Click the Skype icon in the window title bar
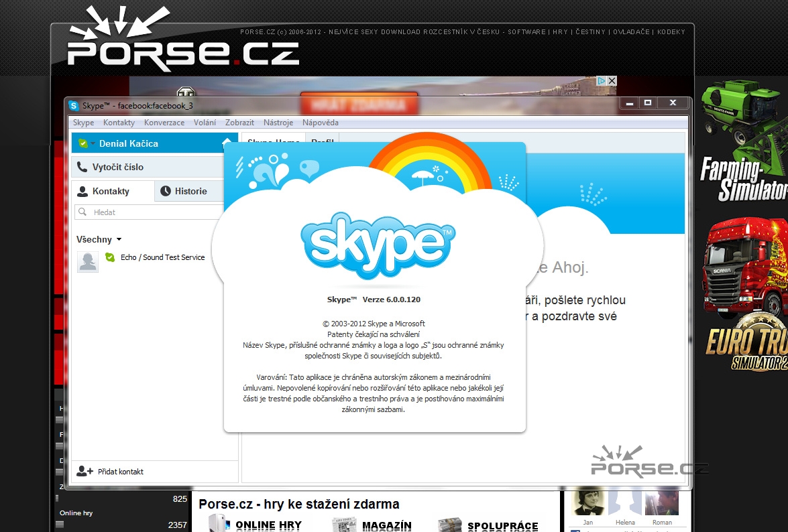Screen dimensions: 788x532 coord(74,105)
